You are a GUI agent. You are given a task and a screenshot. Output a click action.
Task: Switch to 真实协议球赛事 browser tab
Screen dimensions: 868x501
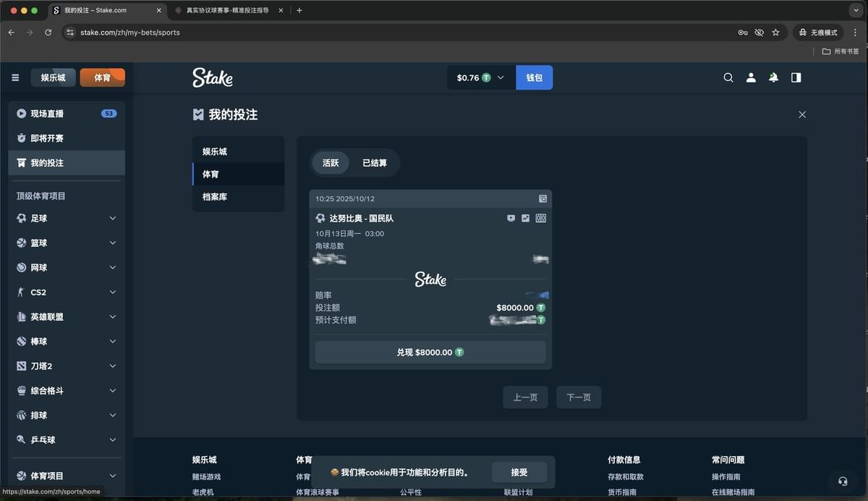(227, 10)
